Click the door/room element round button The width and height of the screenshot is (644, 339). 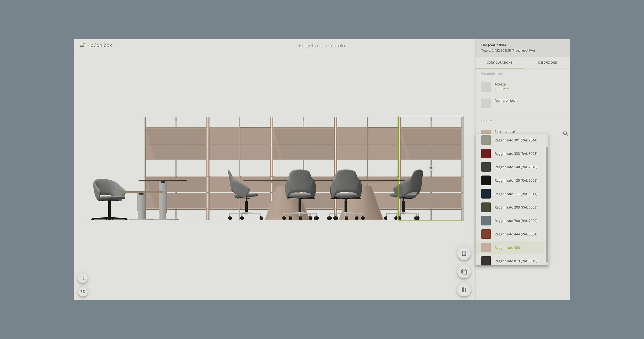[x=464, y=253]
